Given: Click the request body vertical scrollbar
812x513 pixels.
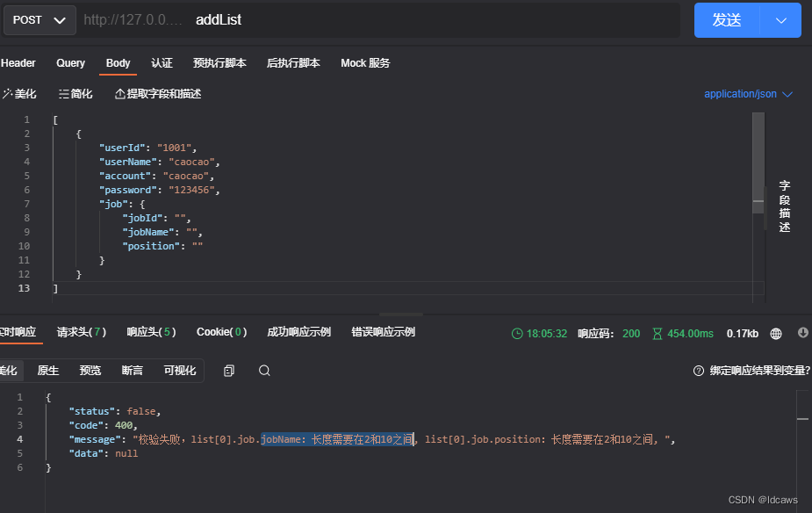Looking at the screenshot, I should tap(758, 163).
